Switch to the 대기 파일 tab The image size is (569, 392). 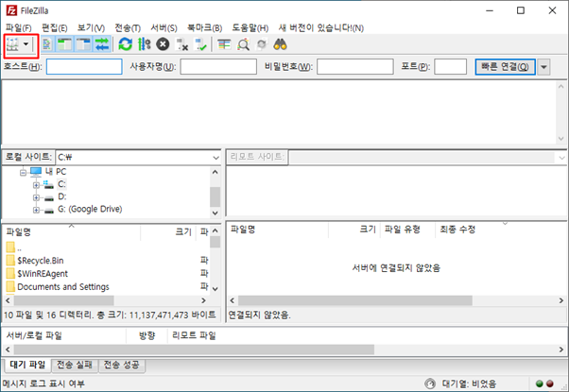[27, 365]
